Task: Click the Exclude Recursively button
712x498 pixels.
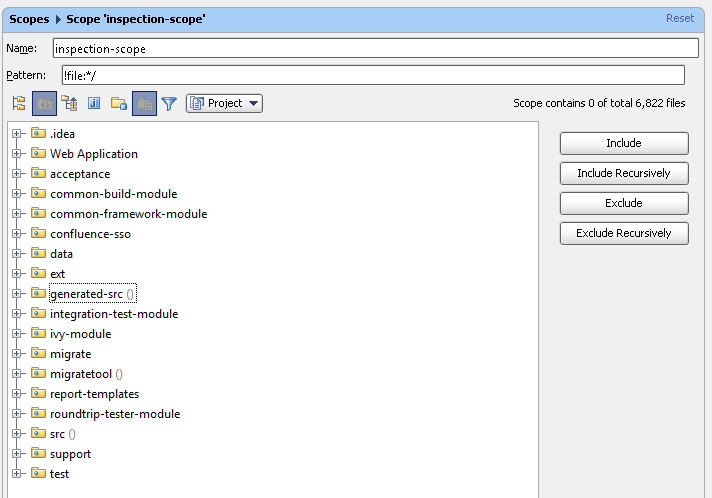Action: pos(624,233)
